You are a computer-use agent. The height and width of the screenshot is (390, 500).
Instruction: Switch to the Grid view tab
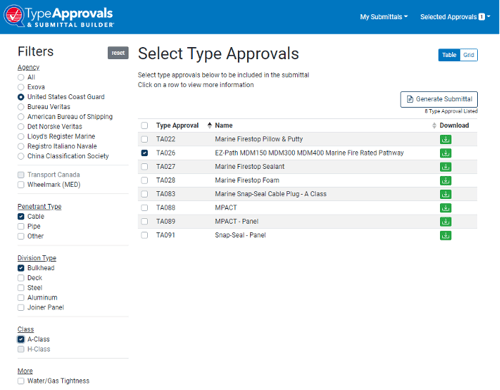point(469,55)
